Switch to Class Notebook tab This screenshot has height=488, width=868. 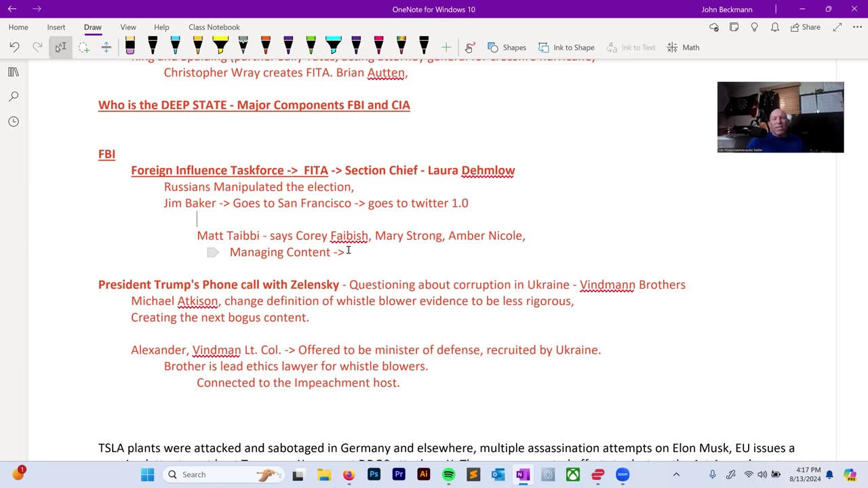(214, 27)
